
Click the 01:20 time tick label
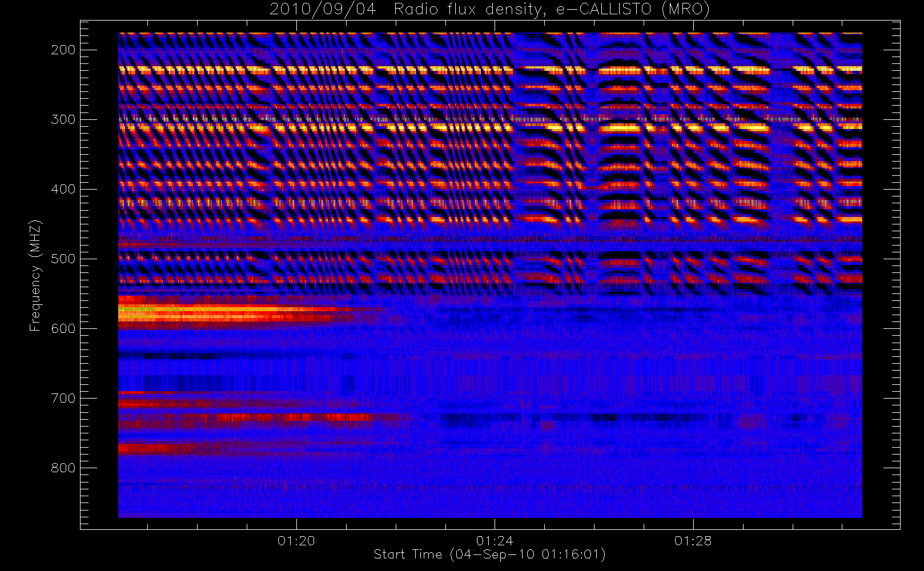(x=296, y=541)
